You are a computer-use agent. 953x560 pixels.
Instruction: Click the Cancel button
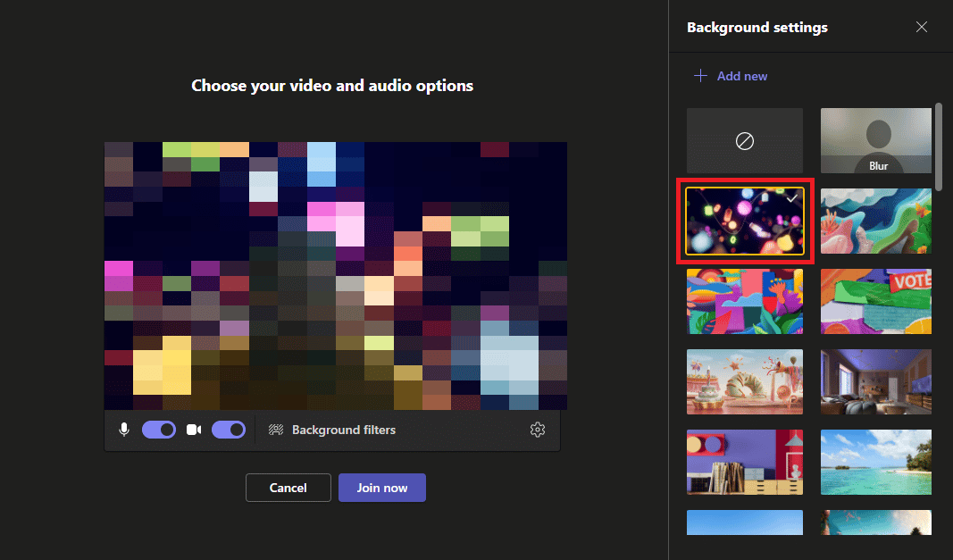[x=288, y=488]
